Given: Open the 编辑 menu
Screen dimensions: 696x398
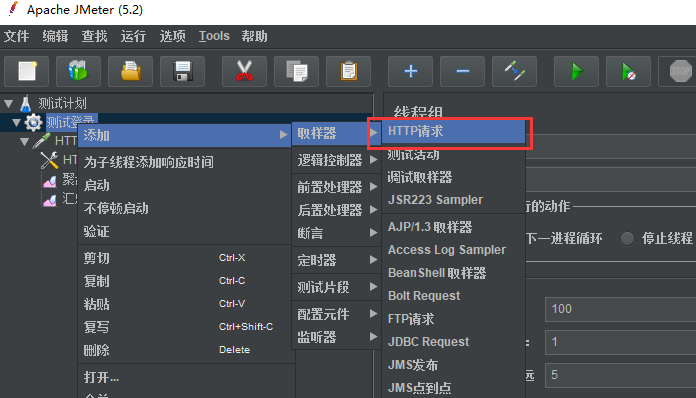Looking at the screenshot, I should (55, 36).
